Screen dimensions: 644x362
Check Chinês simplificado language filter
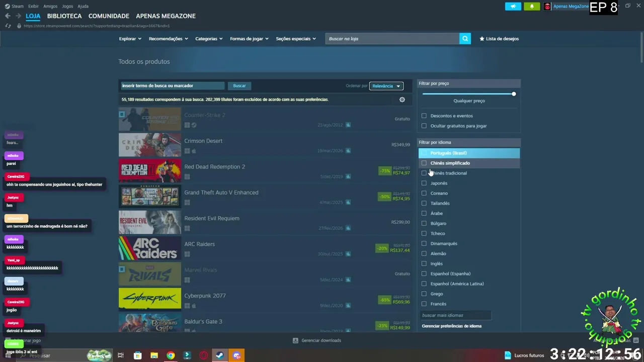(424, 163)
